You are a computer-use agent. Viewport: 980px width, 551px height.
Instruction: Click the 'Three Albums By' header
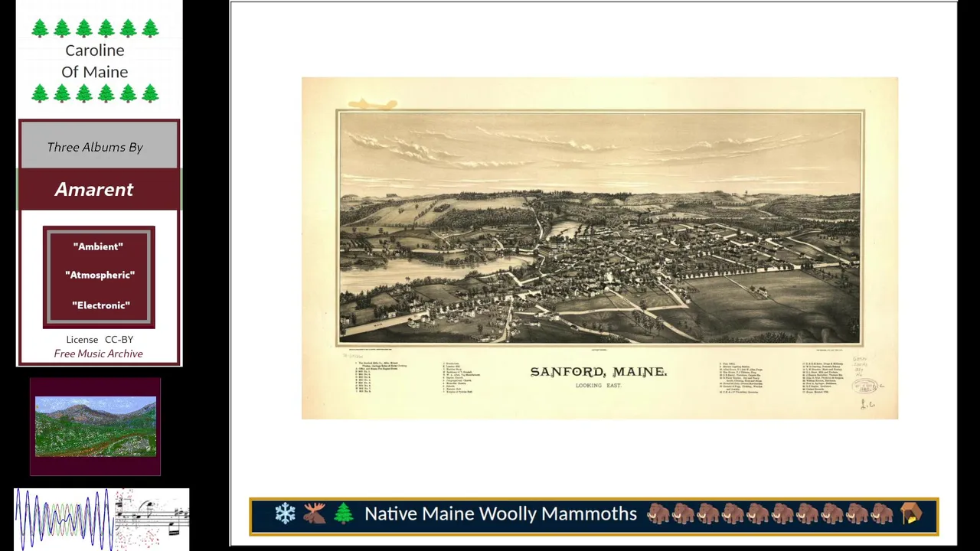(x=95, y=147)
